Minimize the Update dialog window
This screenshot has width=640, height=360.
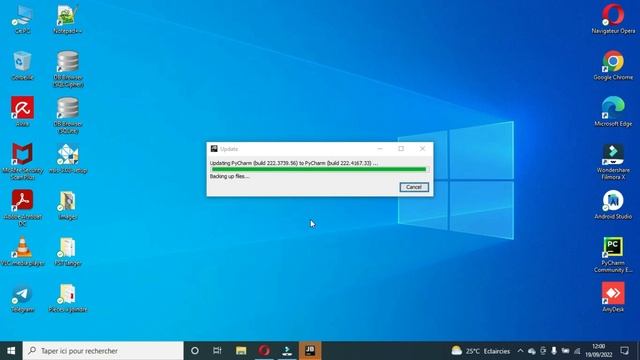tap(380, 149)
